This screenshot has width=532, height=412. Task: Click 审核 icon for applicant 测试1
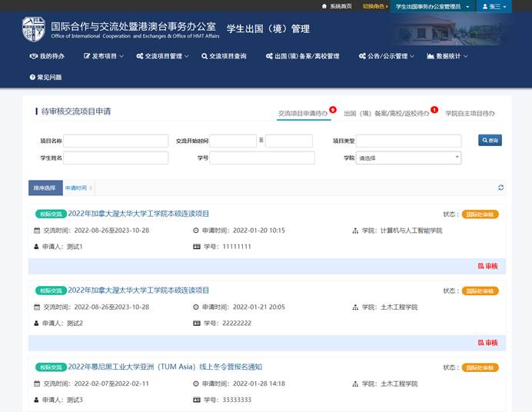(480, 266)
